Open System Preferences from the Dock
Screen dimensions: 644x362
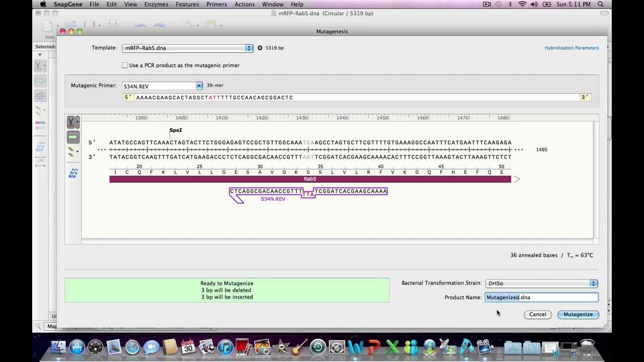(x=337, y=347)
